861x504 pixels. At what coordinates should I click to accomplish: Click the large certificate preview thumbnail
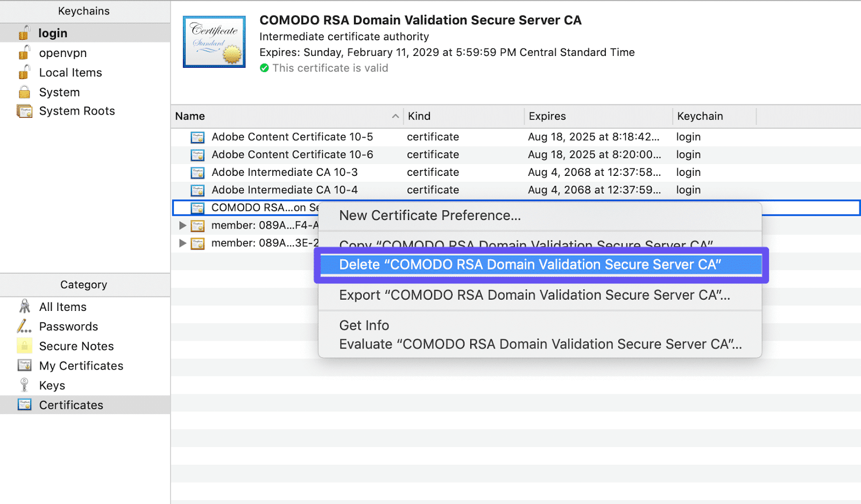tap(214, 41)
